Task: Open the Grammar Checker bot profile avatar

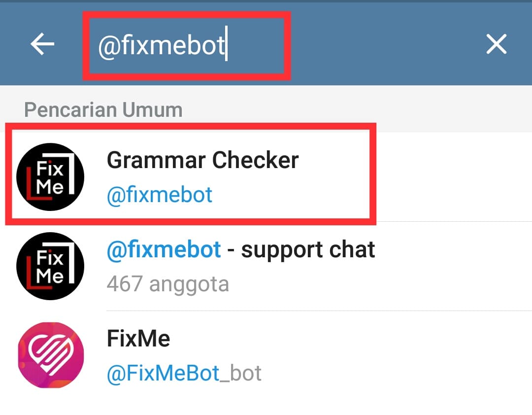Action: [x=50, y=176]
